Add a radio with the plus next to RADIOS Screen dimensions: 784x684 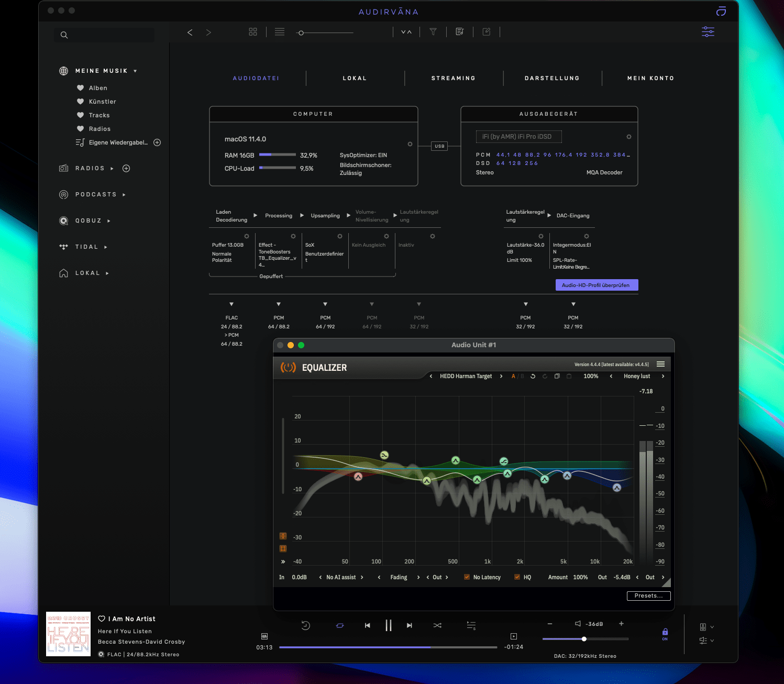pos(126,168)
